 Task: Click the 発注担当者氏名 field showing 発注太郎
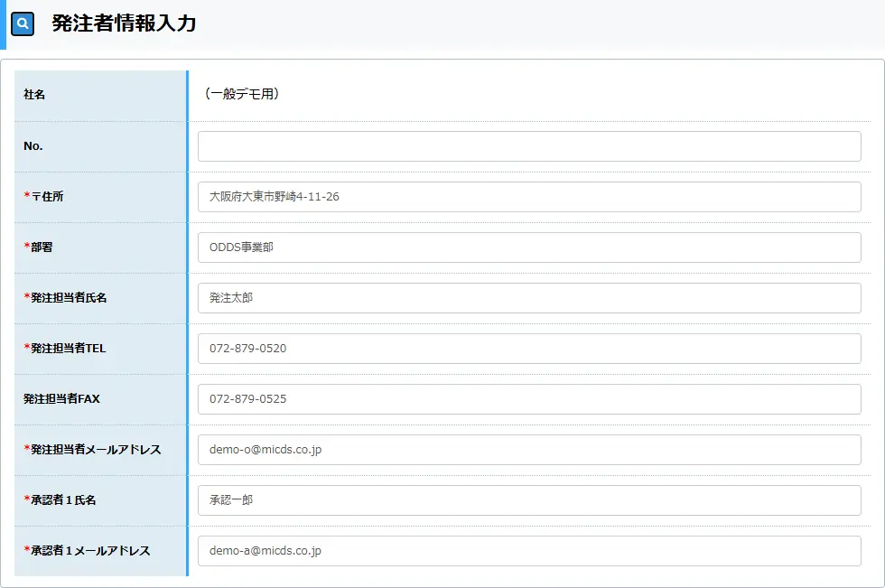[x=528, y=298]
